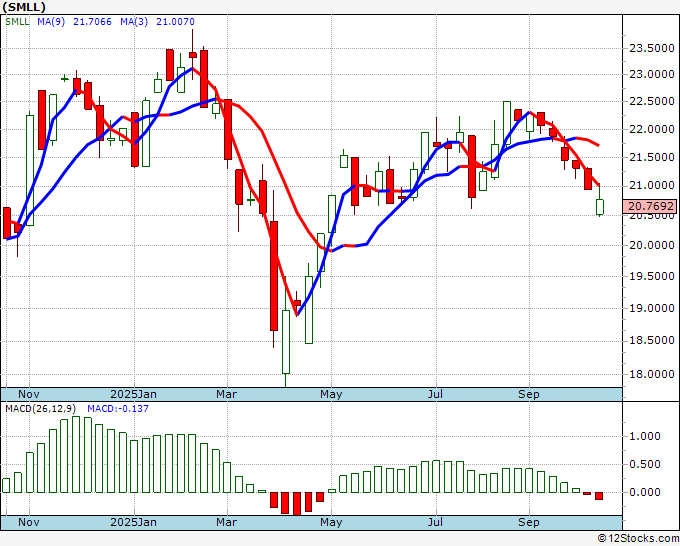Select the green SMLL legend label

(x=17, y=22)
